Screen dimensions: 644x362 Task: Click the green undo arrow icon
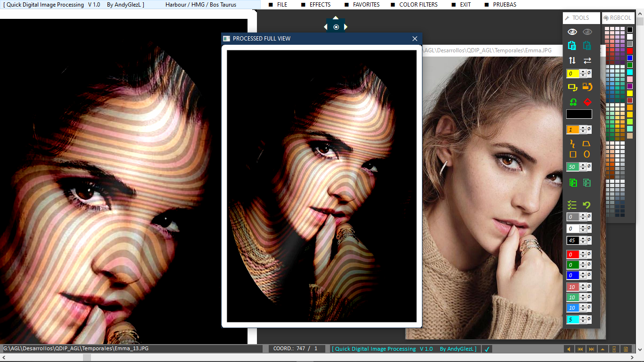587,205
